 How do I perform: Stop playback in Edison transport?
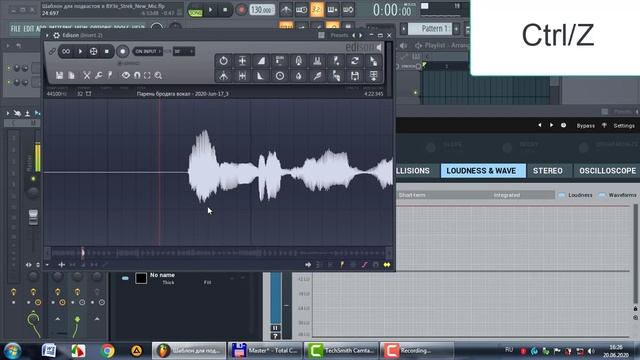107,51
